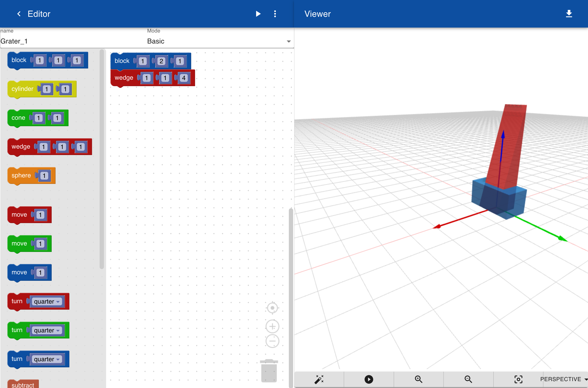588x388 pixels.
Task: Edit second value of workspace wedge
Action: 165,78
